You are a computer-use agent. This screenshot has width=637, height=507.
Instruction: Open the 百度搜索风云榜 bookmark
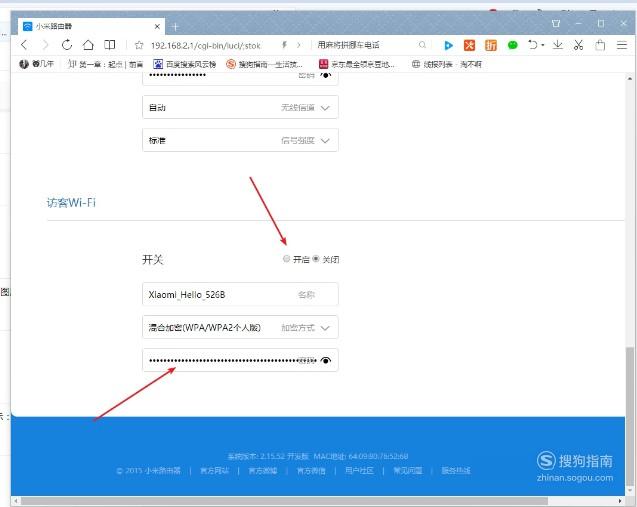click(x=184, y=64)
